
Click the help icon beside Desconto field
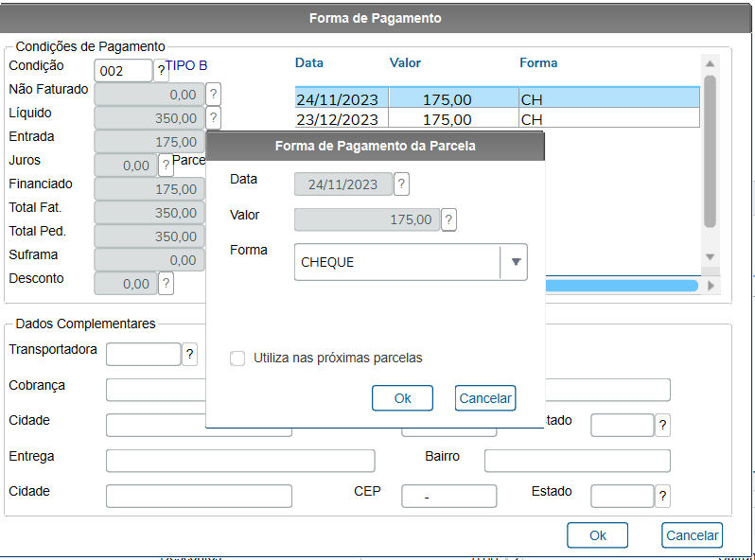click(x=166, y=284)
